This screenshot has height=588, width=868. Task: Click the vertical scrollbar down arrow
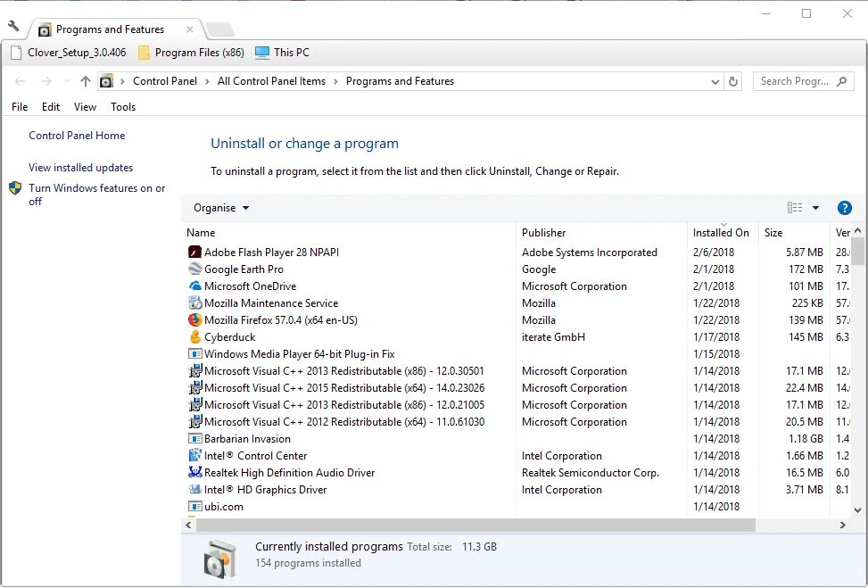pyautogui.click(x=857, y=510)
